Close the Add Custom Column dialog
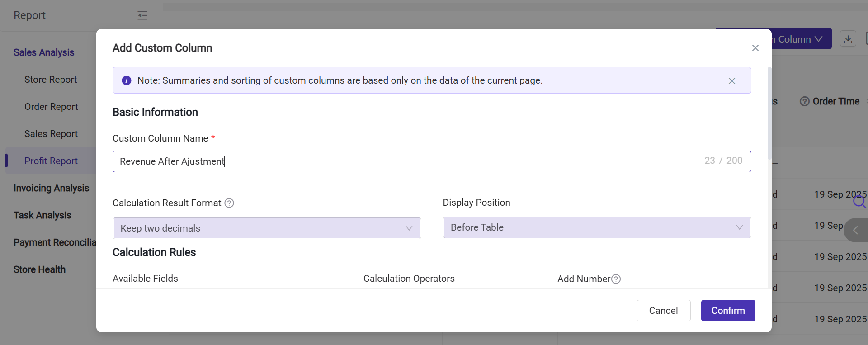This screenshot has width=868, height=345. pos(755,48)
